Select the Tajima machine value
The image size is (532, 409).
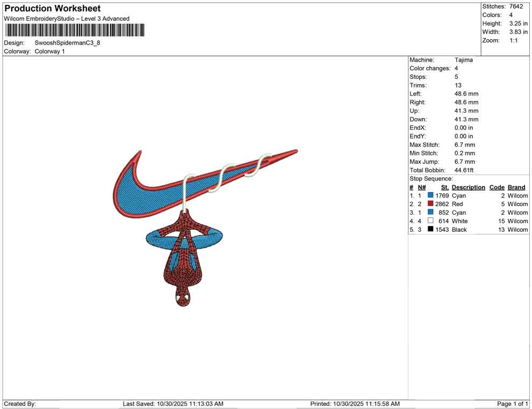pos(463,60)
